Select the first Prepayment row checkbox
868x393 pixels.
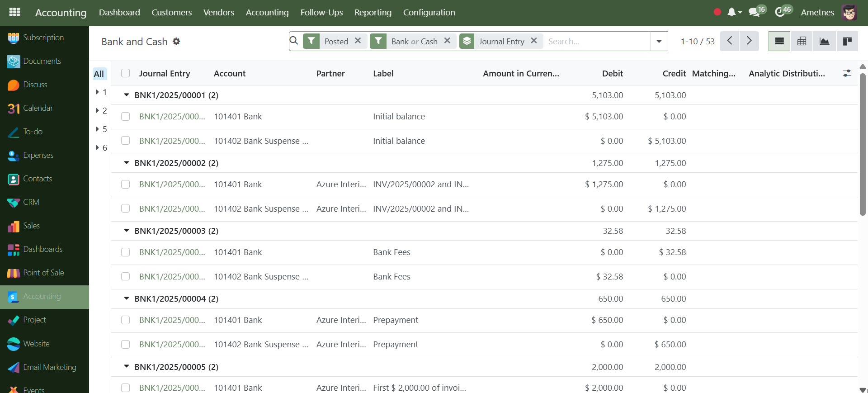pyautogui.click(x=126, y=320)
